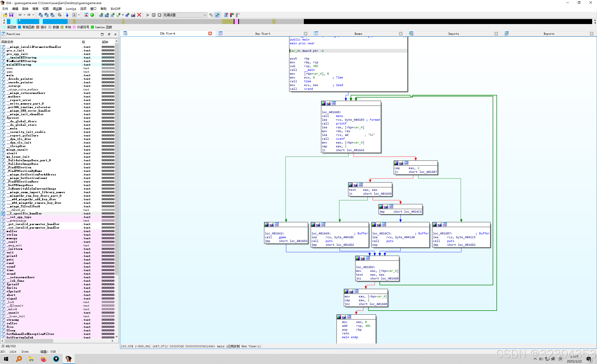Click the insert DATA icon

[x=107, y=15]
